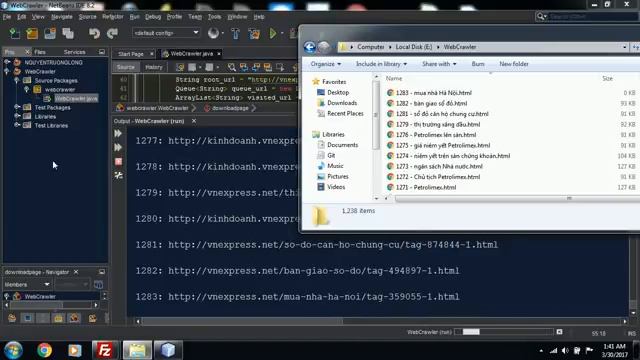Click the second Re-run with arrows icon

[x=118, y=147]
